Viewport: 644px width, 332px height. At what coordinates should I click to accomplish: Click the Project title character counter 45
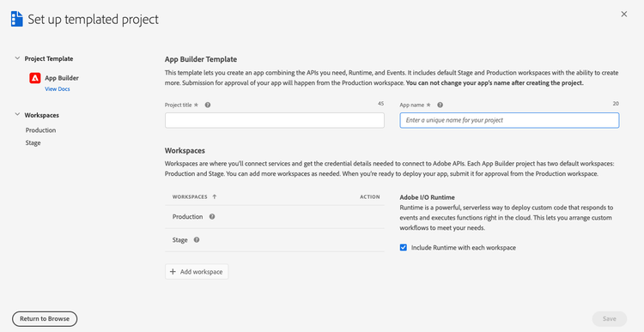click(380, 104)
